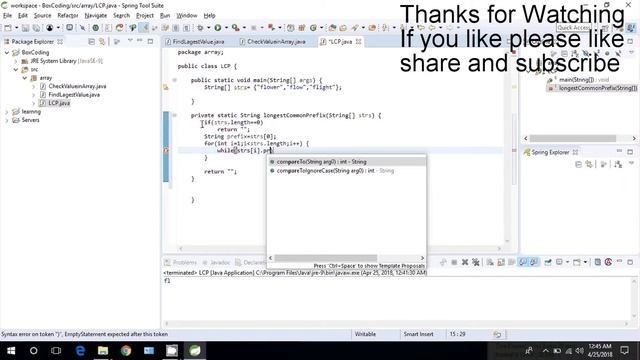
Task: Remove Launch icon in console toolbar
Action: pyautogui.click(x=465, y=262)
